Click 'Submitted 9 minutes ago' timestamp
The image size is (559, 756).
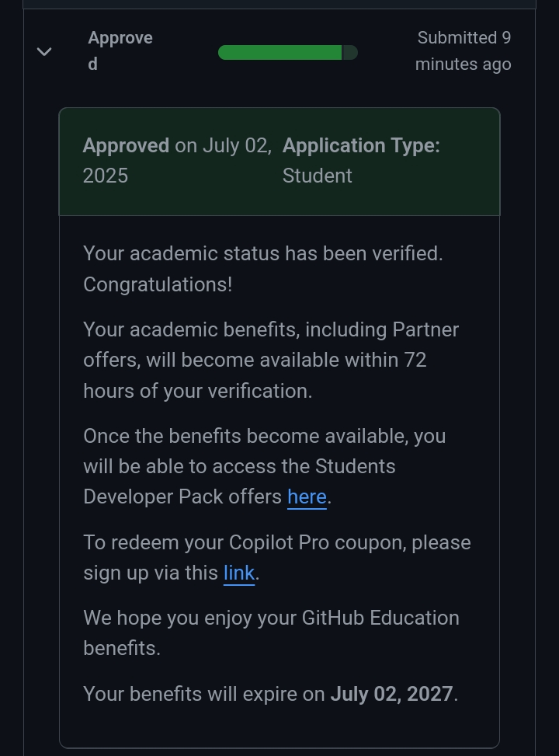[463, 51]
